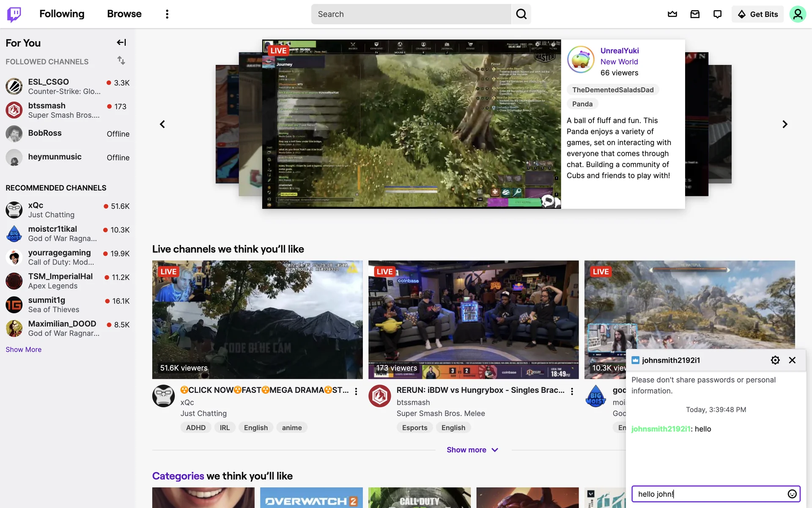Expand Show more live channels
The width and height of the screenshot is (812, 508).
[472, 450]
